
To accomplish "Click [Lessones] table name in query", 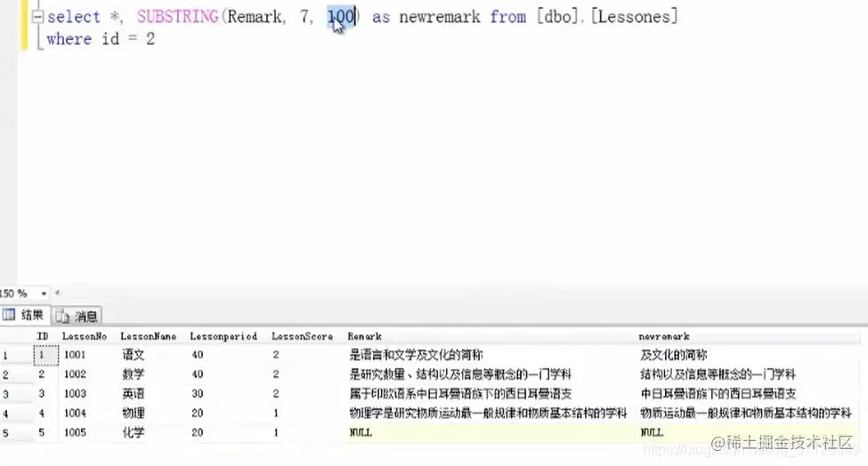I will click(634, 17).
